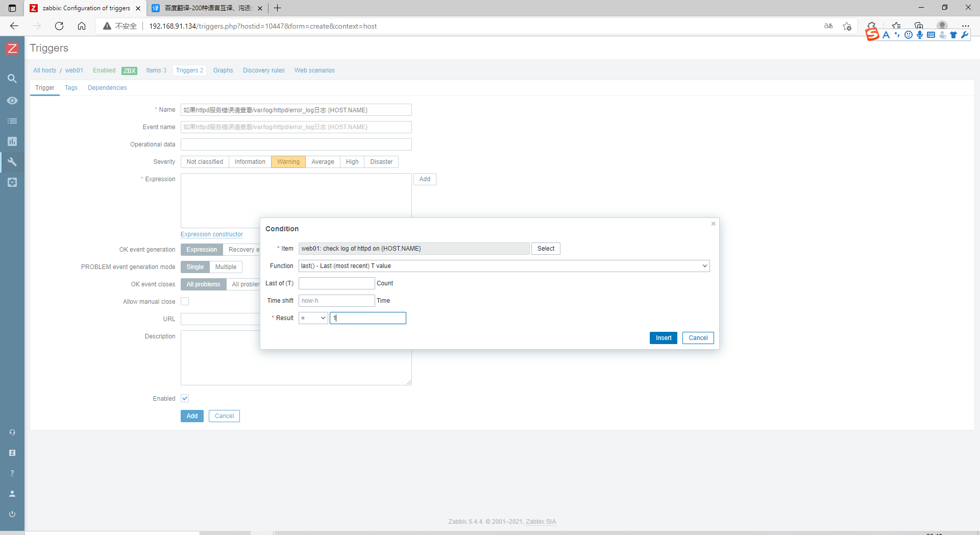The height and width of the screenshot is (535, 980).
Task: Open Support headset icon in sidebar
Action: [12, 432]
